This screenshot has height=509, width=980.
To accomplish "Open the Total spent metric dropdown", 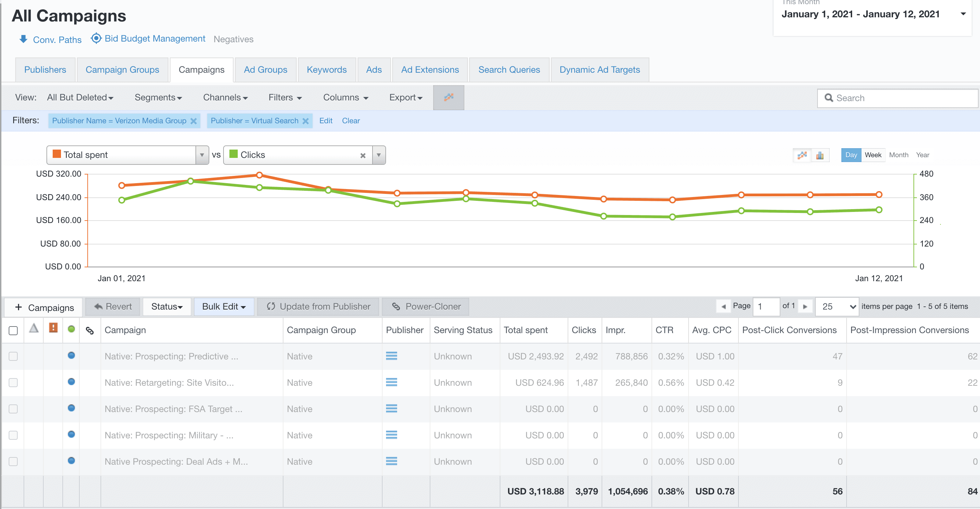I will click(x=202, y=155).
